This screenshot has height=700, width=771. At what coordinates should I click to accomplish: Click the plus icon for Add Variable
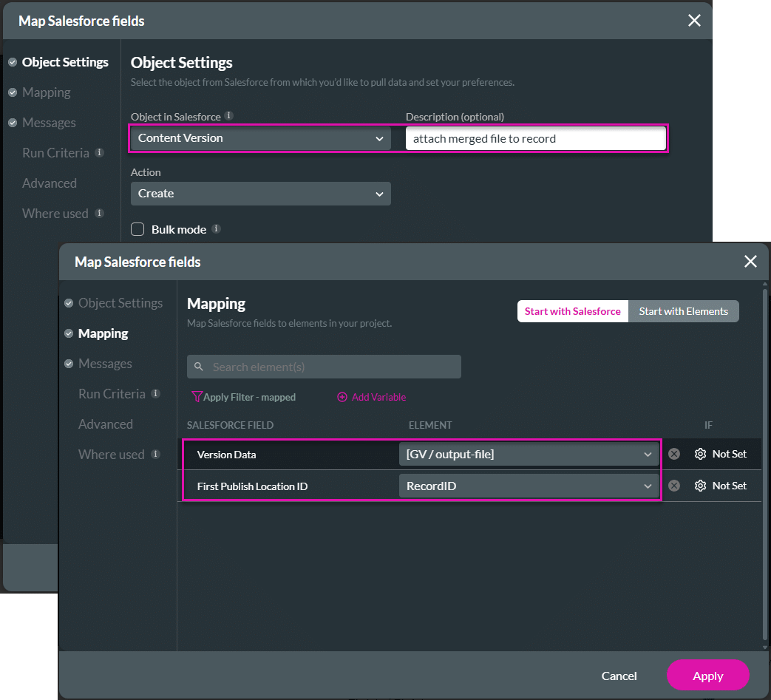coord(342,397)
